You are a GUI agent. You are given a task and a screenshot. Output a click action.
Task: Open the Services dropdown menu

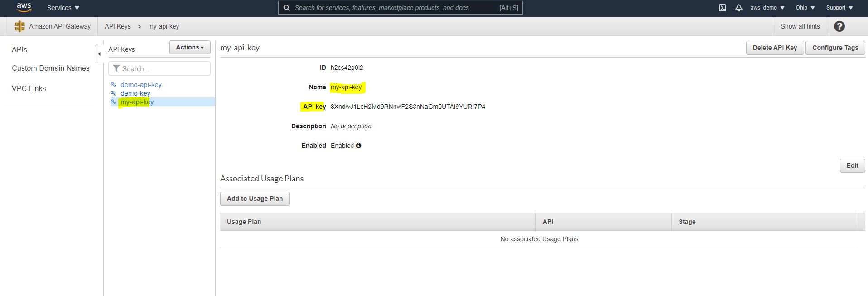tap(63, 8)
